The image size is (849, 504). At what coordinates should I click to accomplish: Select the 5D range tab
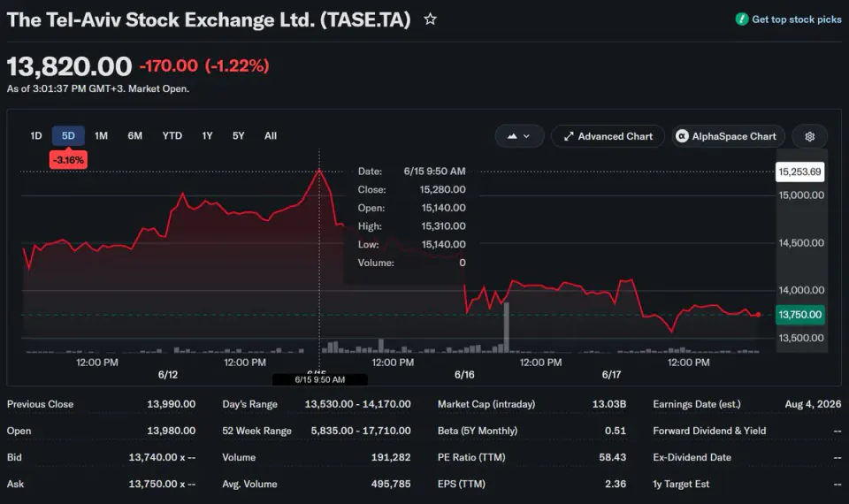click(68, 136)
